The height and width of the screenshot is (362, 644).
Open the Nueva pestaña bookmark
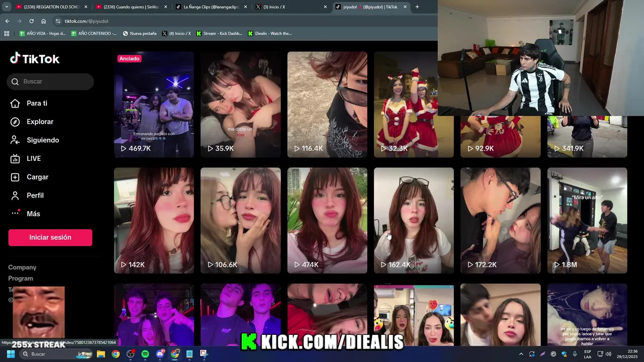click(x=139, y=33)
